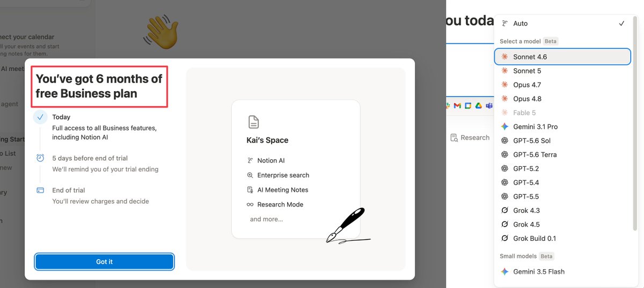Click the 'Small models' section label
The image size is (644, 288).
click(x=517, y=256)
